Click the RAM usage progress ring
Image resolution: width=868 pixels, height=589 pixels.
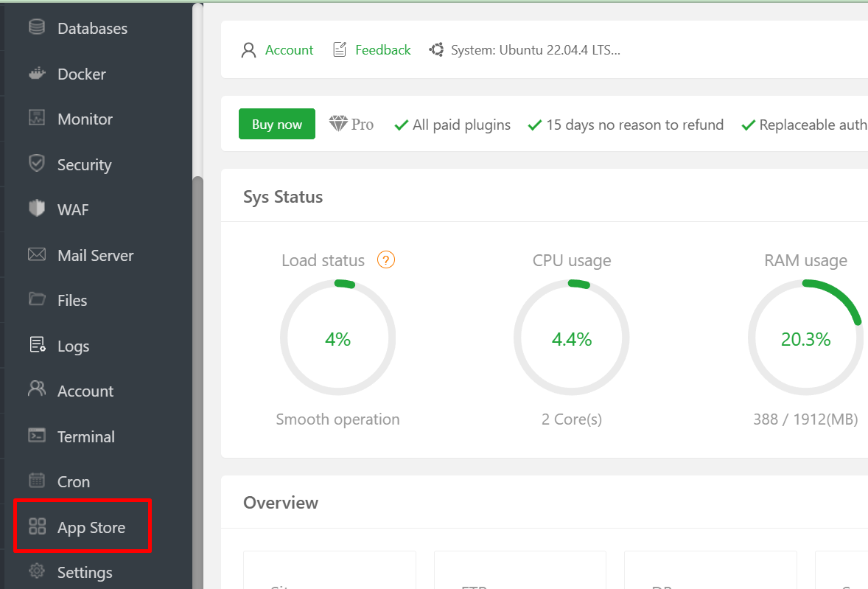point(805,338)
